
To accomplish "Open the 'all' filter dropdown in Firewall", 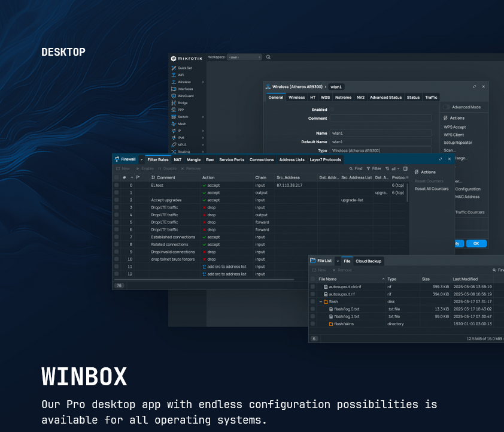I will click(x=393, y=168).
